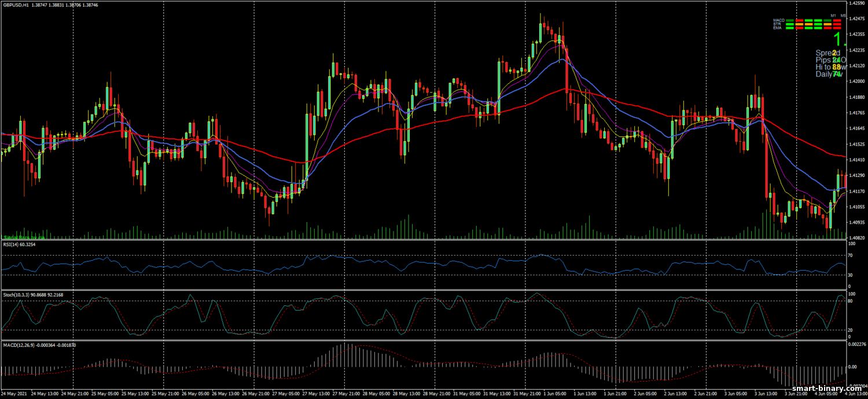
Task: Click the 27 May 05:00 time label
Action: click(x=286, y=393)
